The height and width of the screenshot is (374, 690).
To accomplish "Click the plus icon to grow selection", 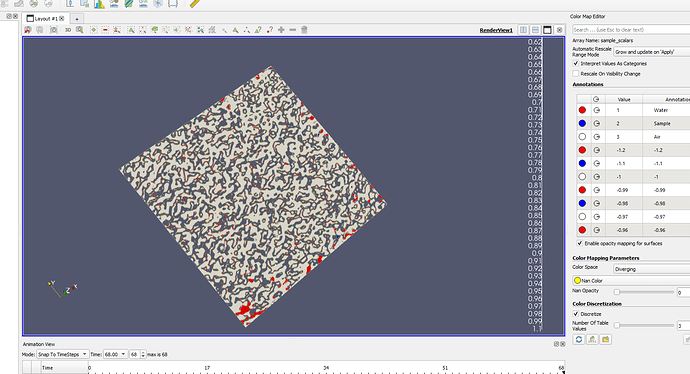I will (281, 30).
